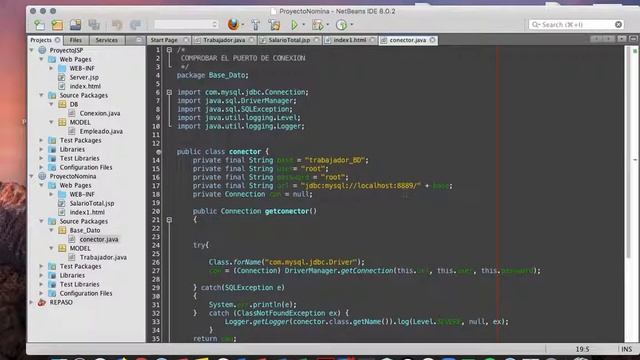Fold the getconector method at line 21

pos(169,220)
